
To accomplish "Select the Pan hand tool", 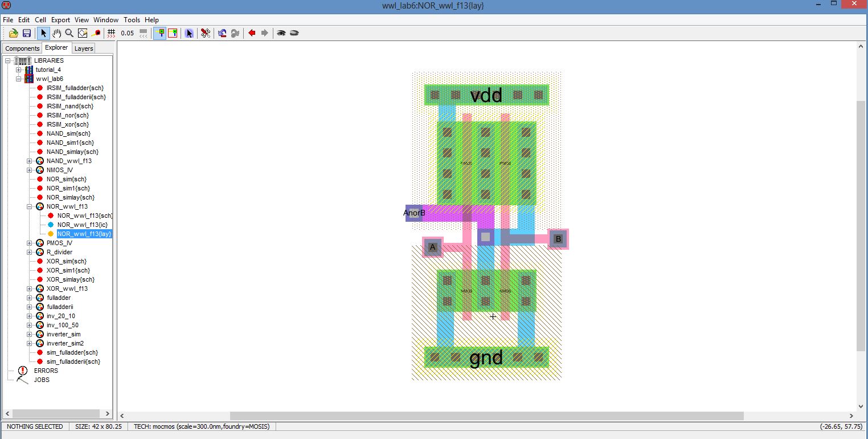I will click(57, 33).
